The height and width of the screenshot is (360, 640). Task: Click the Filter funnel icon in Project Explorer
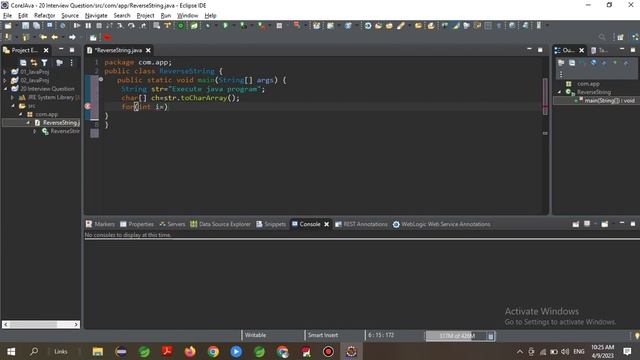(44, 62)
